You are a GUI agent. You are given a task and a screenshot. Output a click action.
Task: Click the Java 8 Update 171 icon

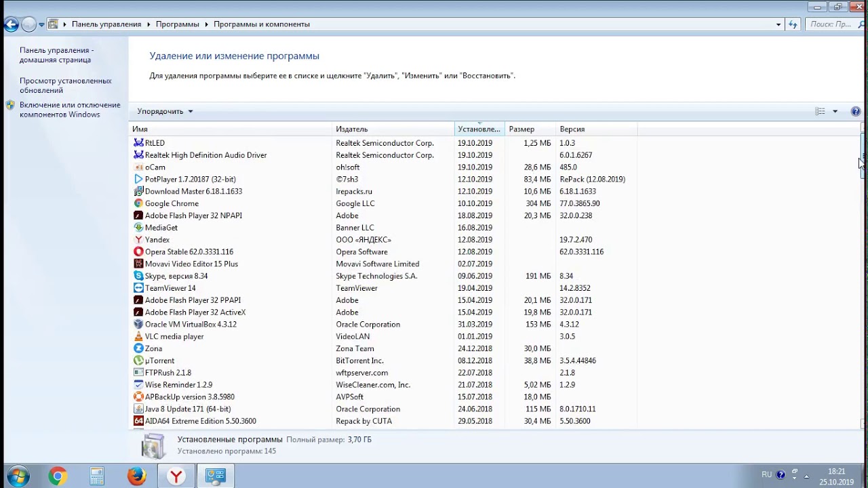click(138, 409)
